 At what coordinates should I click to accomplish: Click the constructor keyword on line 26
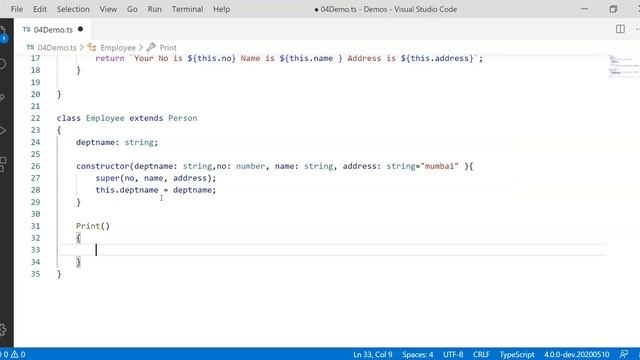[102, 166]
